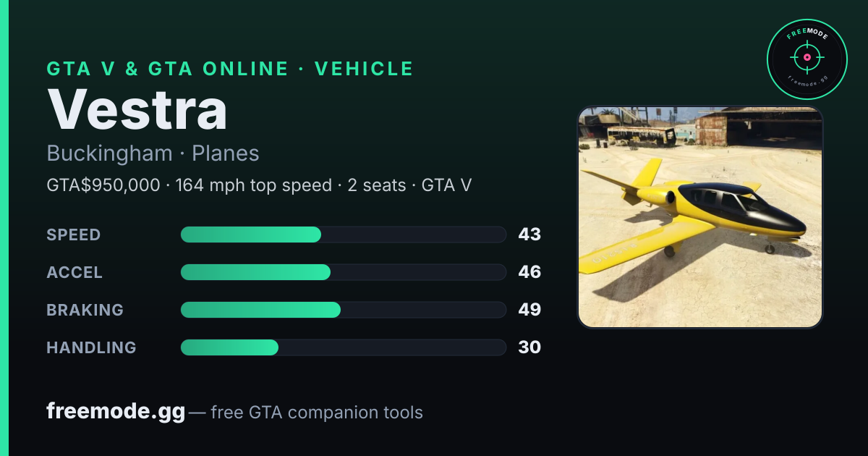
Task: Click the Buckingham · Planes subtitle
Action: pos(153,153)
